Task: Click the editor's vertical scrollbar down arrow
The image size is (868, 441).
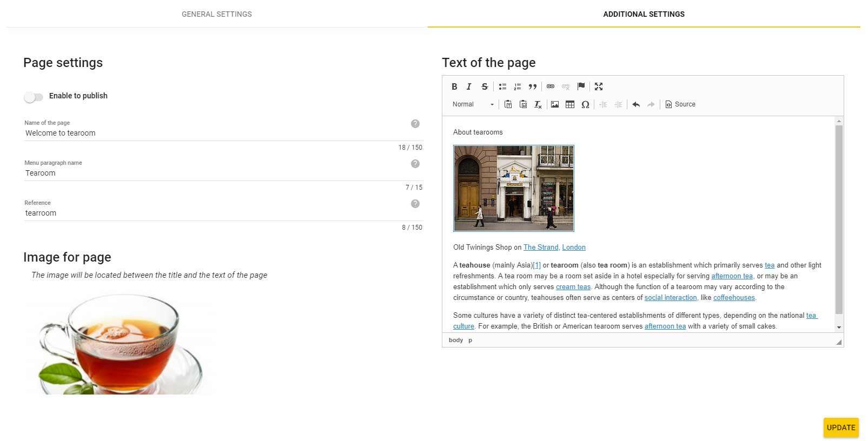Action: pos(839,328)
